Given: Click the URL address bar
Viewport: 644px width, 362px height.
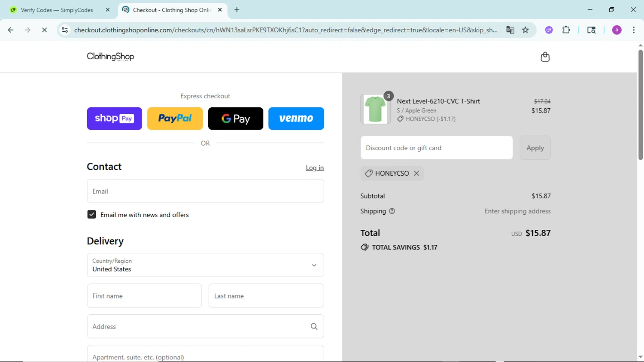Looking at the screenshot, I should coord(286,30).
